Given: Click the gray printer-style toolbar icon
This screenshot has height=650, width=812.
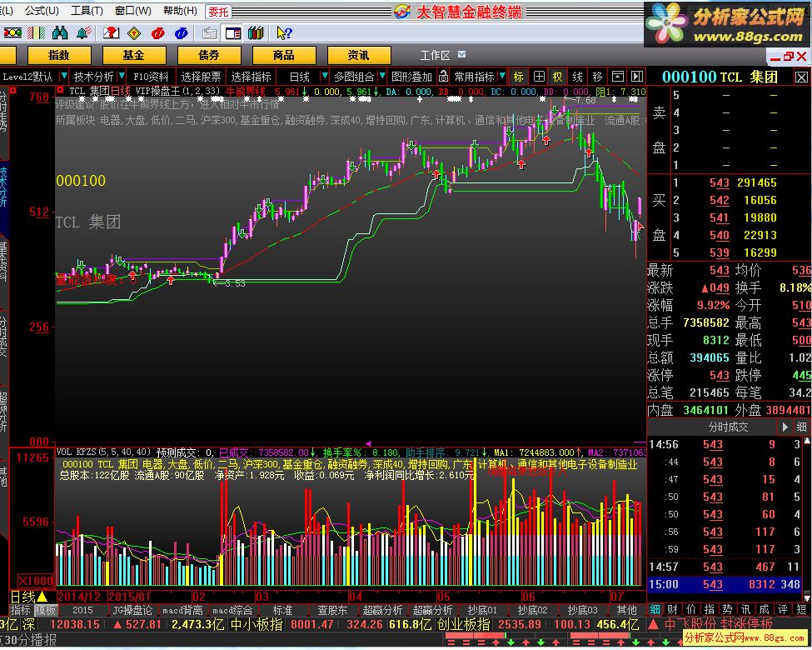Looking at the screenshot, I should pyautogui.click(x=209, y=33).
